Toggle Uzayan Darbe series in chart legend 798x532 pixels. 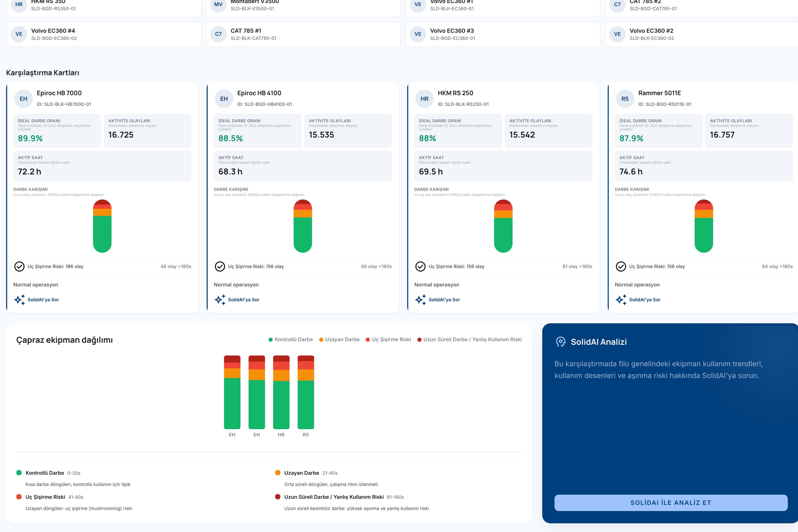coord(339,340)
